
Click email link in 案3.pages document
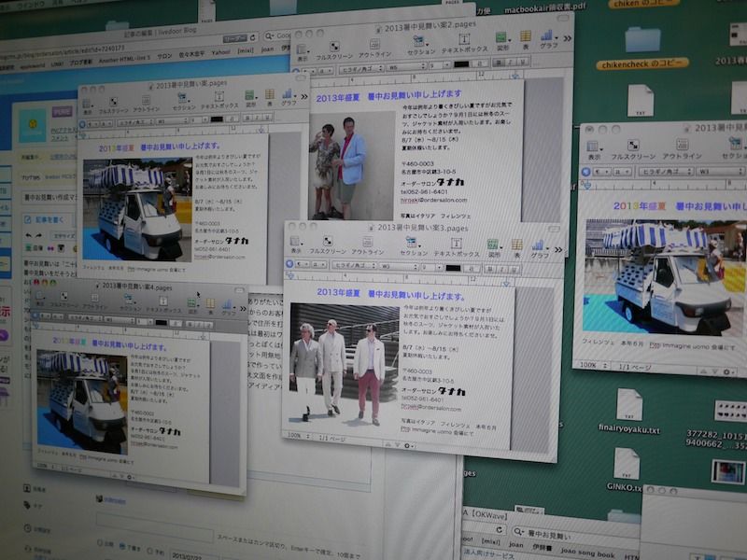tap(430, 408)
